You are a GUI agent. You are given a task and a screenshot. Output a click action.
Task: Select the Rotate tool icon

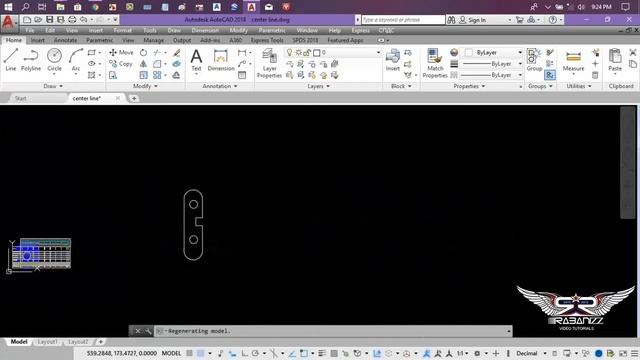click(143, 53)
